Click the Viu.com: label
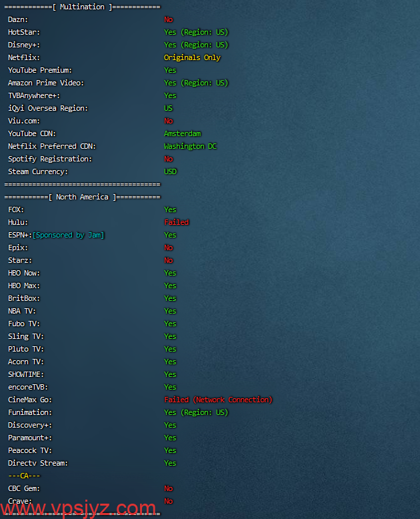Image resolution: width=420 pixels, height=519 pixels. (24, 121)
